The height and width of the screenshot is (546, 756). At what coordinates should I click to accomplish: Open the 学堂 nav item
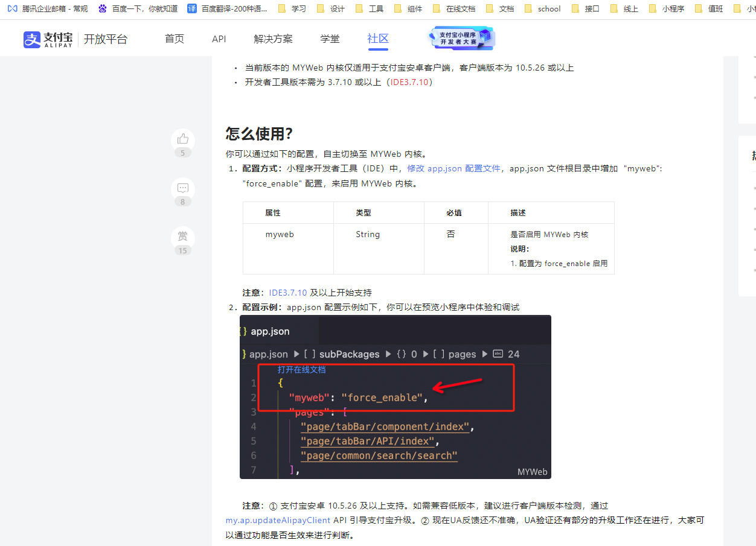(330, 39)
